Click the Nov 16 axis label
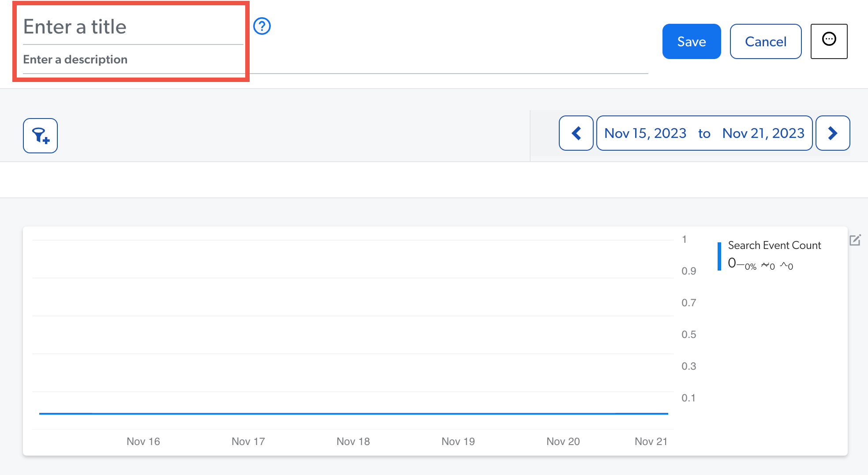Viewport: 868px width, 475px height. click(143, 442)
